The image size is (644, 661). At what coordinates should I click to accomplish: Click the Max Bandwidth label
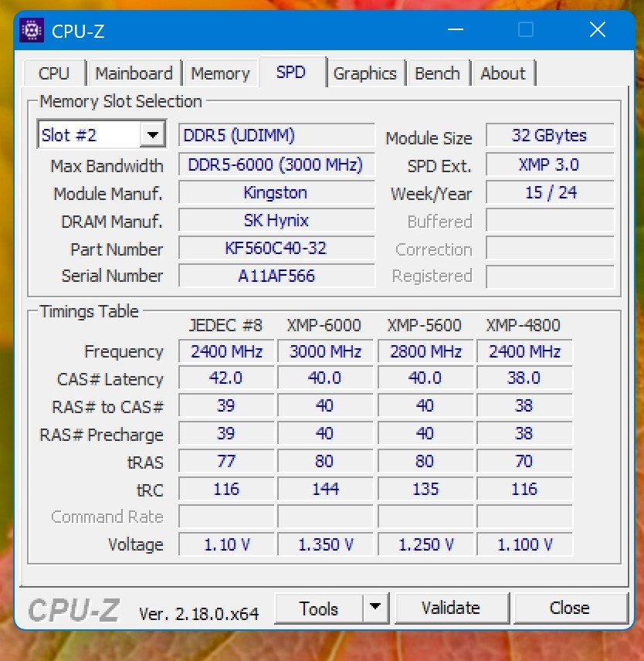(107, 166)
